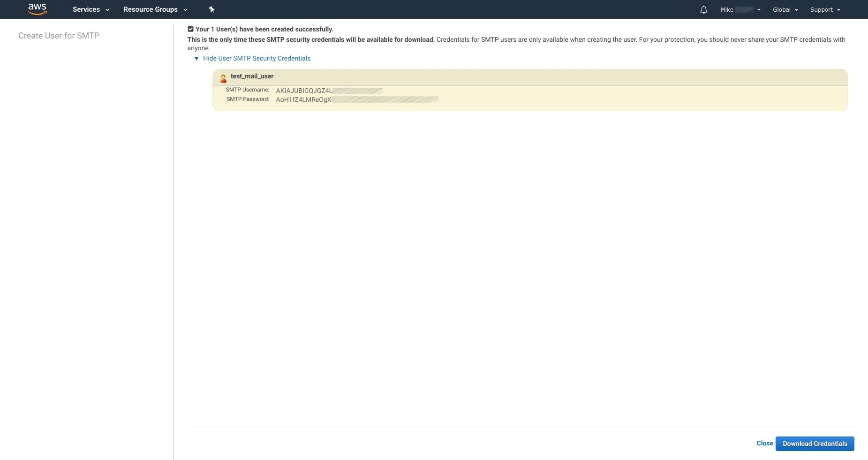Open the Resource Groups menu
The image size is (868, 460).
click(150, 9)
